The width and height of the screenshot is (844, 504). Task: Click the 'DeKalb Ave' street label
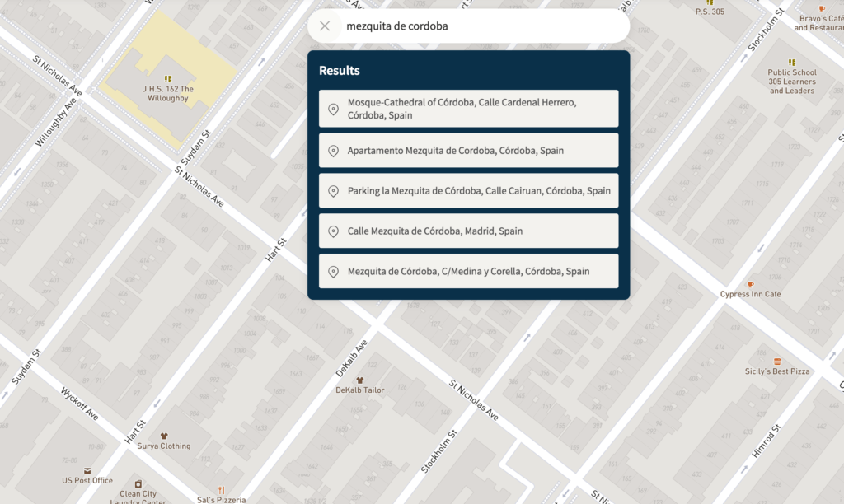(x=351, y=358)
